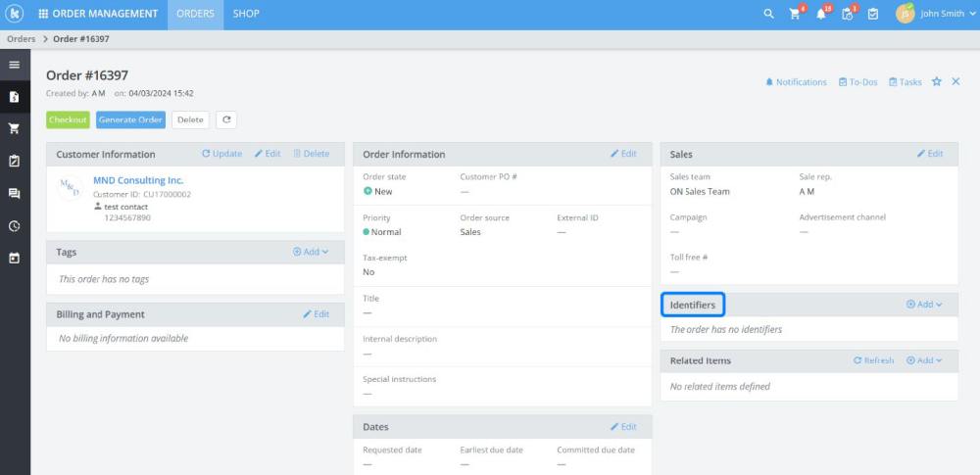Click 'No billing information available' text
Viewport: 980px width, 475px height.
123,338
